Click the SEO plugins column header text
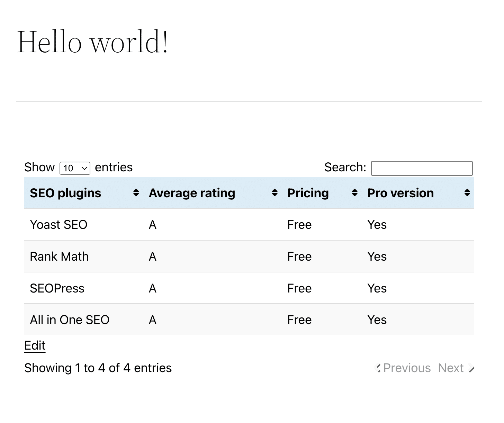 coord(65,193)
